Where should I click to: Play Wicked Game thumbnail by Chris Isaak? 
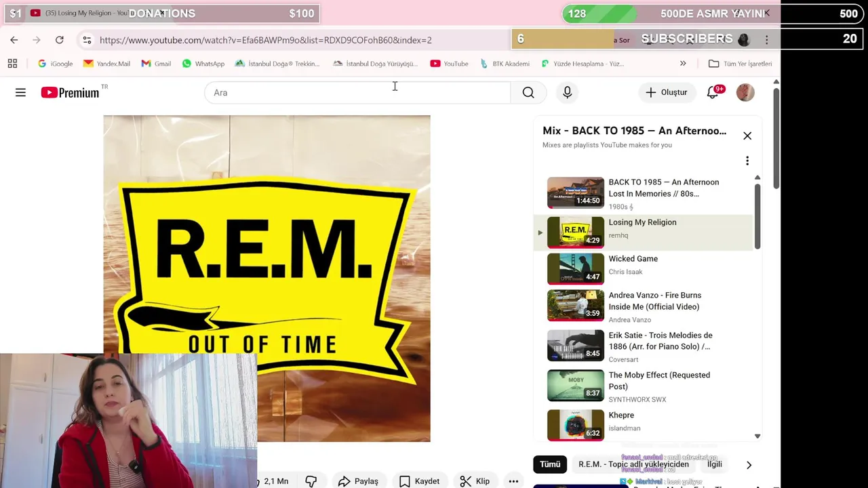[576, 269]
